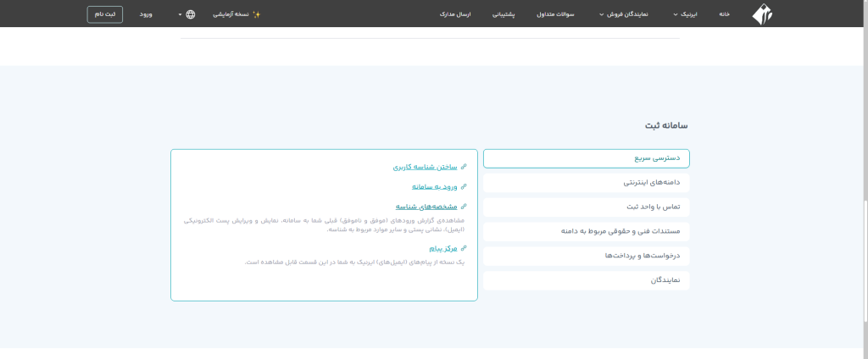868x359 pixels.
Task: Select the دامنه‌های اینترنتی tab
Action: tap(587, 183)
